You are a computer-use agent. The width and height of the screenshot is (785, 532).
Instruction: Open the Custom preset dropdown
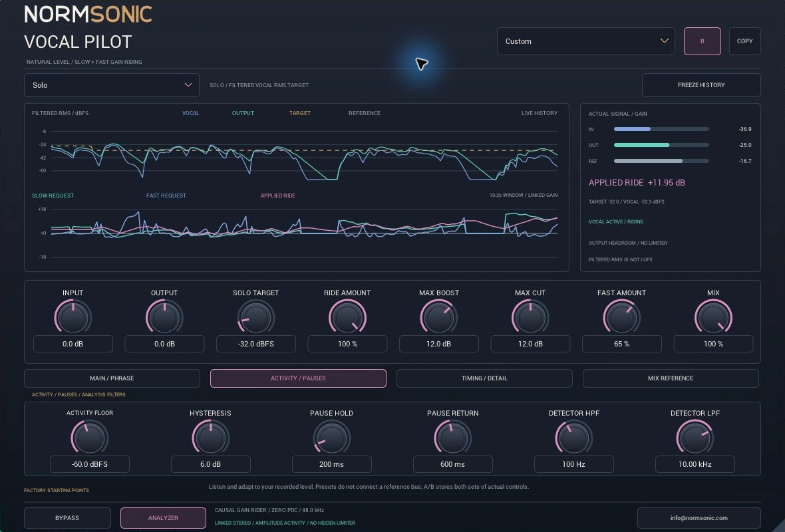pos(585,41)
